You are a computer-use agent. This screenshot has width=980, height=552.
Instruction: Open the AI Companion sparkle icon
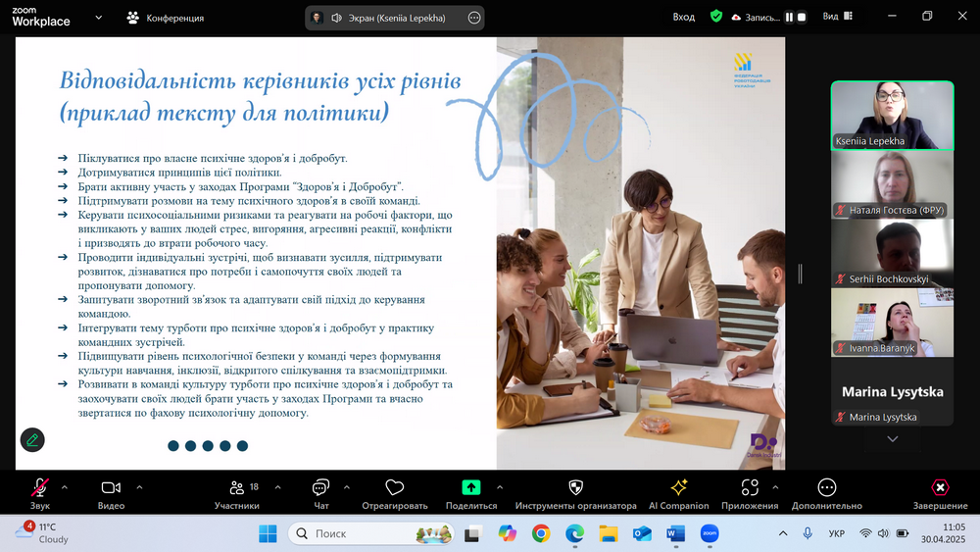pyautogui.click(x=678, y=488)
